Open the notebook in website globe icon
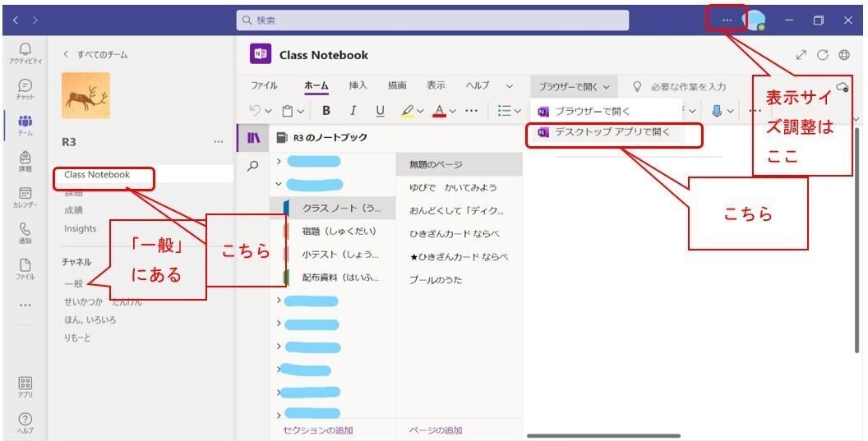 tap(844, 54)
